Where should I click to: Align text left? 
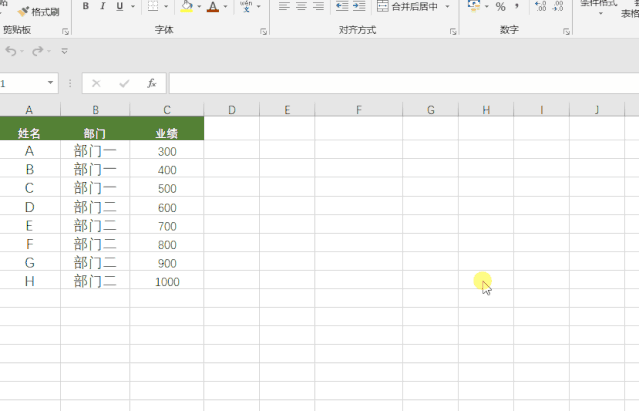pyautogui.click(x=284, y=6)
